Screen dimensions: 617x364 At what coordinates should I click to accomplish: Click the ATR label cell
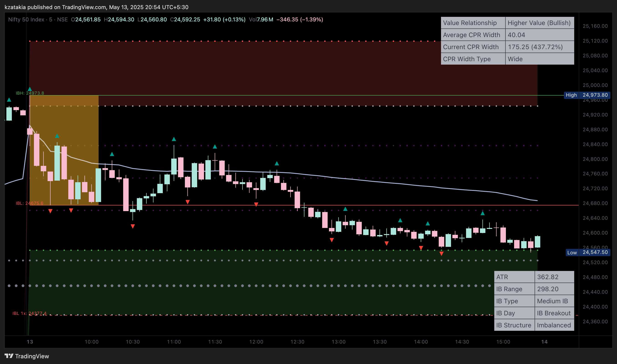(x=514, y=277)
